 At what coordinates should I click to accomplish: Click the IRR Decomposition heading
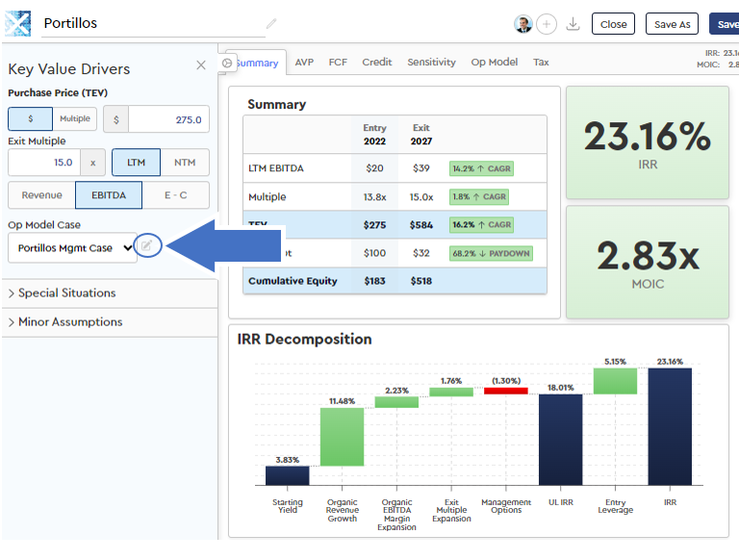(x=304, y=339)
